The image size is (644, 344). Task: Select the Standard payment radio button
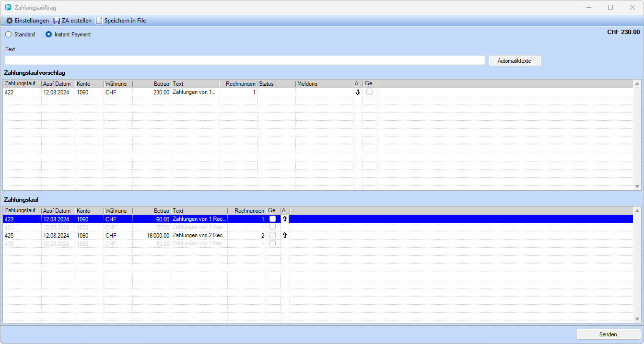tap(9, 34)
